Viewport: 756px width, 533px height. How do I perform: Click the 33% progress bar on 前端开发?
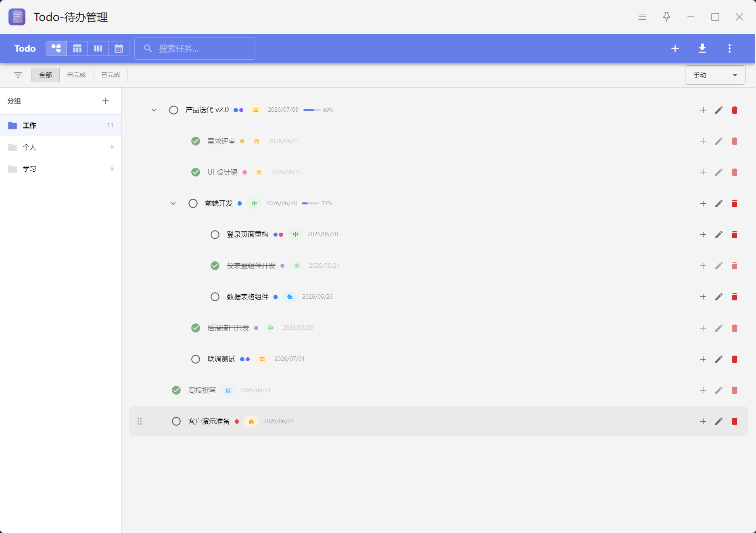click(x=310, y=204)
